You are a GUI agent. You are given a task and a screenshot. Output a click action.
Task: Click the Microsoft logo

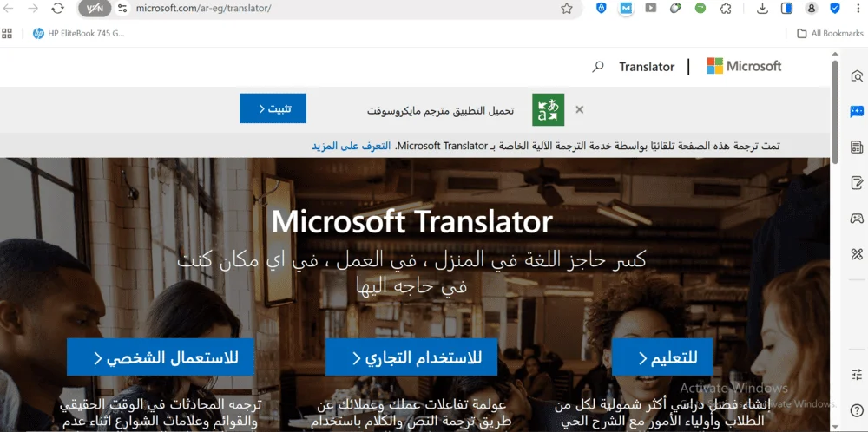744,67
